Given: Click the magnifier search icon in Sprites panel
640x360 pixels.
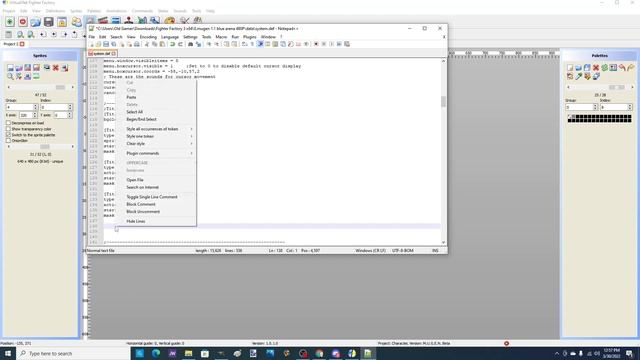Looking at the screenshot, I should click(10, 76).
